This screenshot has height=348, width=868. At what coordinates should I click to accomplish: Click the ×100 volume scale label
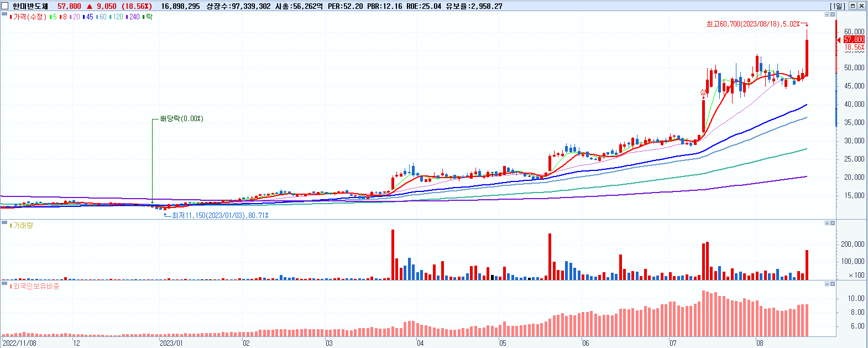tap(857, 276)
